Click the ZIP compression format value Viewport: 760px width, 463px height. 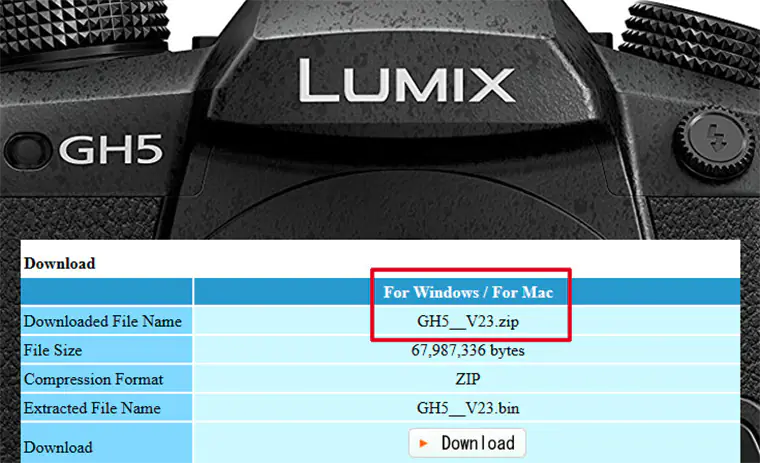click(468, 379)
